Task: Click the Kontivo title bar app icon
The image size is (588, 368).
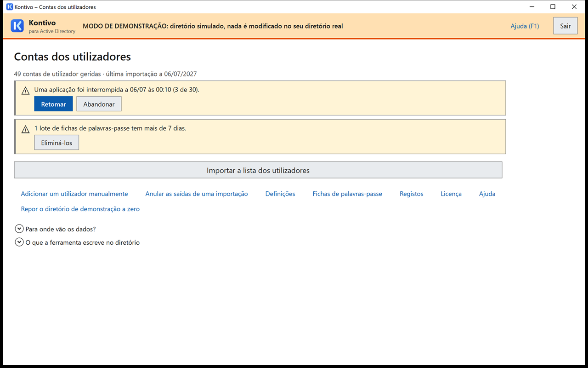Action: [9, 7]
